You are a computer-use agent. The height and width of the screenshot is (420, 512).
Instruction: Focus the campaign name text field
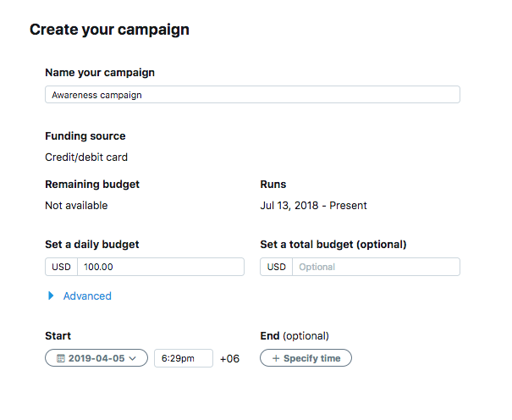coord(252,95)
